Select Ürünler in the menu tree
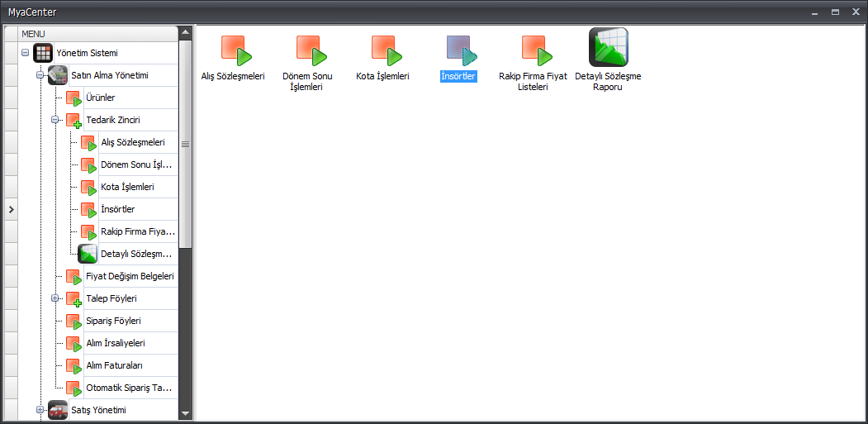Viewport: 868px width, 424px height. pos(101,98)
